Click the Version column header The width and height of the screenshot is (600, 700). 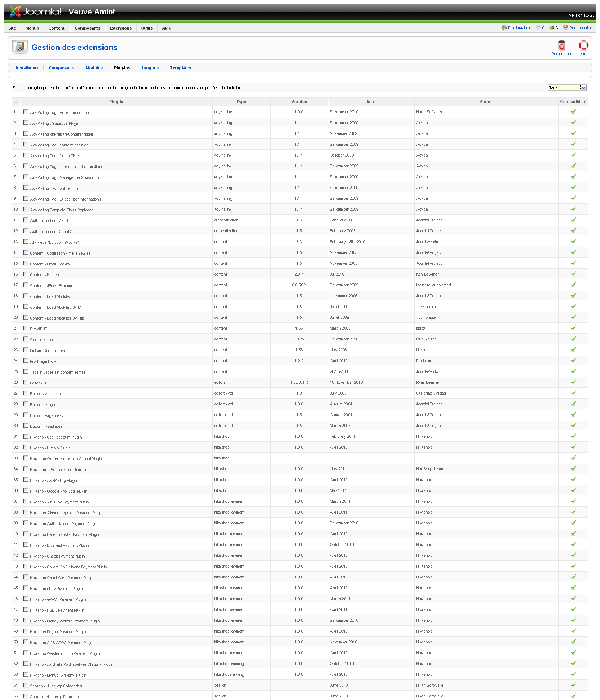[x=299, y=102]
